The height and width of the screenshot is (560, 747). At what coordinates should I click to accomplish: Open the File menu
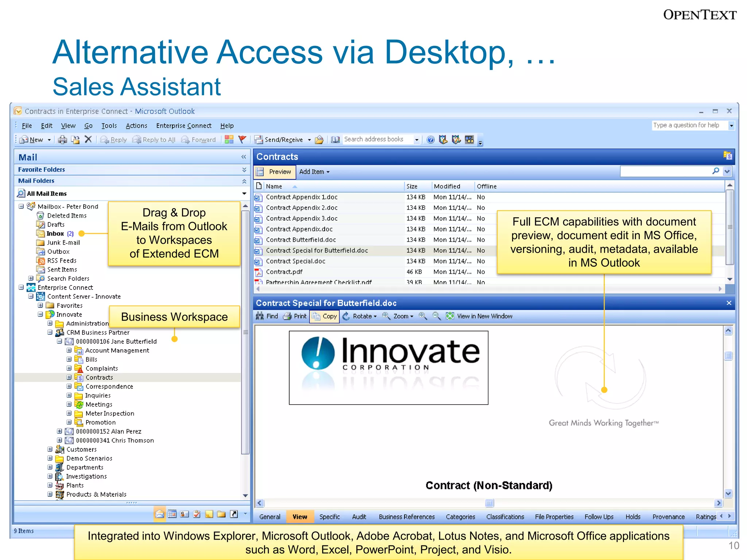[27, 126]
